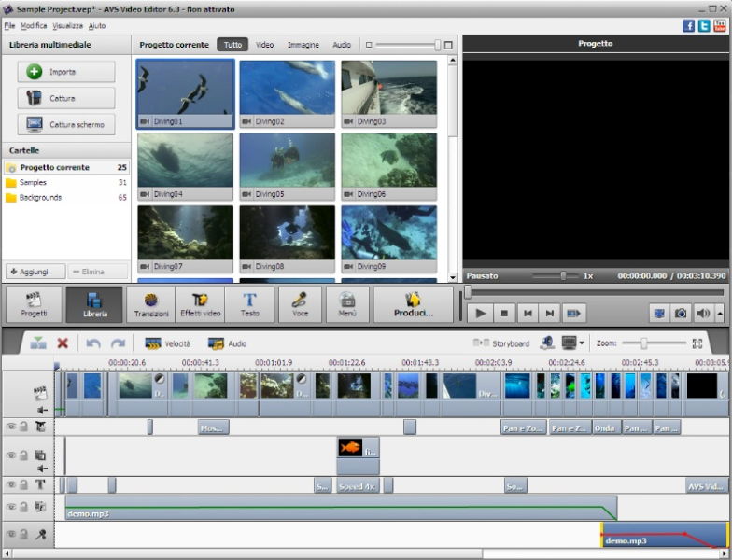Click the Importa button
Image resolution: width=732 pixels, height=560 pixels.
tap(65, 72)
